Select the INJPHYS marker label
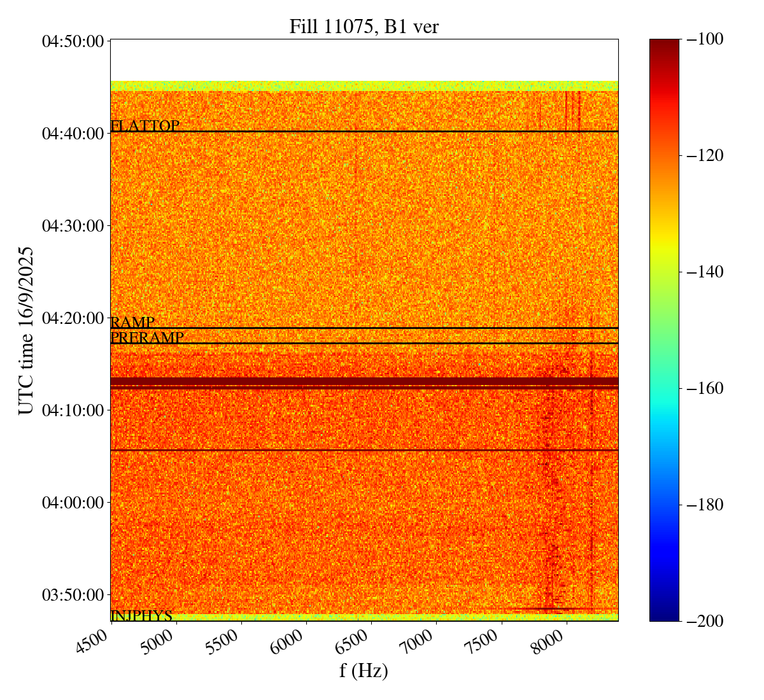The width and height of the screenshot is (764, 700). pyautogui.click(x=141, y=615)
